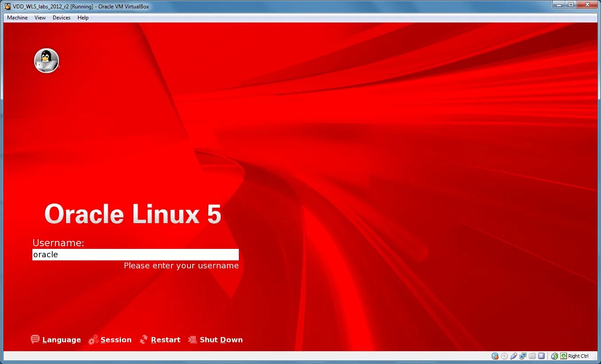
Task: Click the Language speech bubble icon
Action: tap(35, 339)
